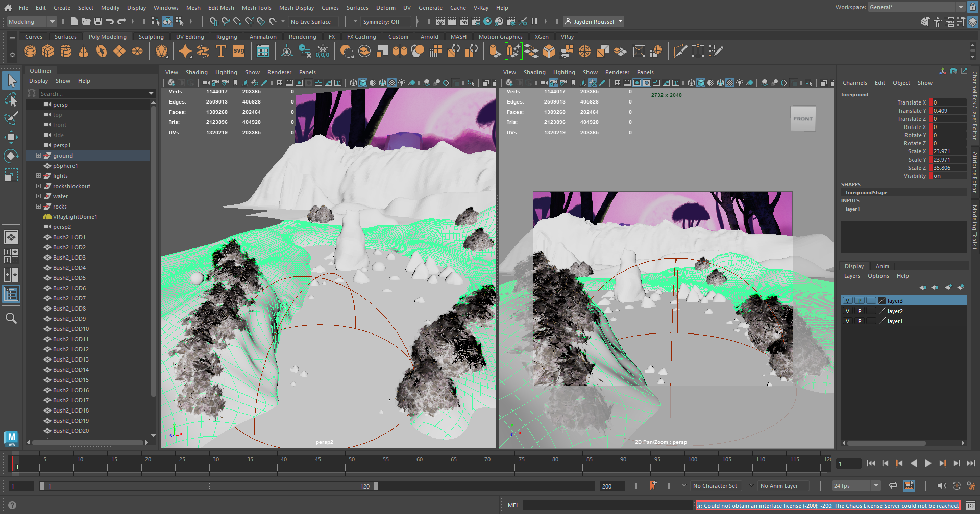
Task: Toggle visibility V of layer1
Action: tap(848, 321)
